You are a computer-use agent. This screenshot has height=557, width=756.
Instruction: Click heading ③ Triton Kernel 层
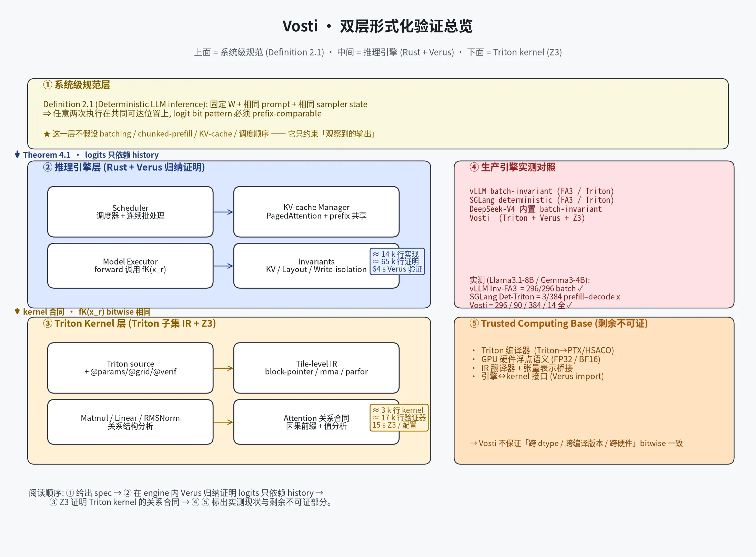tap(130, 324)
